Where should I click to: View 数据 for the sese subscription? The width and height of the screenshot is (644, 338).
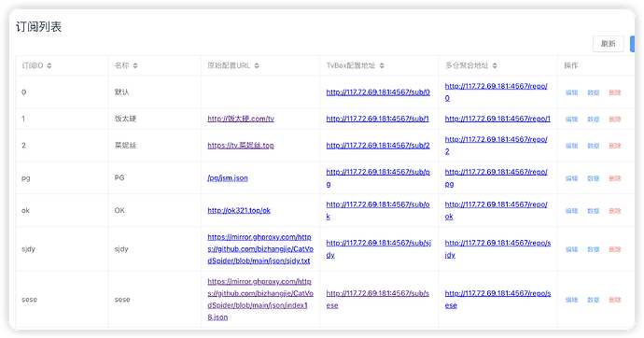point(593,300)
